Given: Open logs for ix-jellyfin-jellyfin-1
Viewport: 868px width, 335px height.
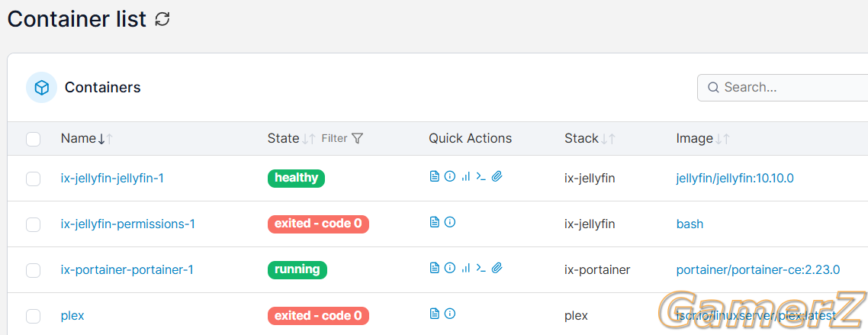Looking at the screenshot, I should (x=435, y=176).
